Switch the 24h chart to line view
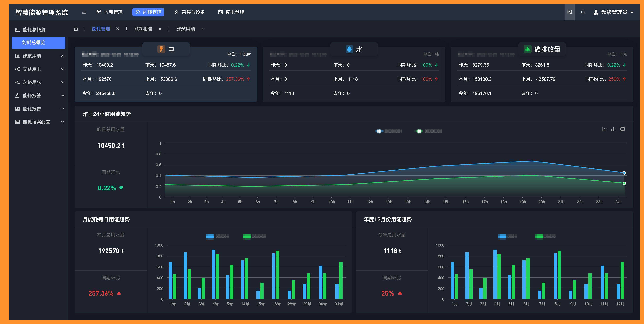 [604, 129]
